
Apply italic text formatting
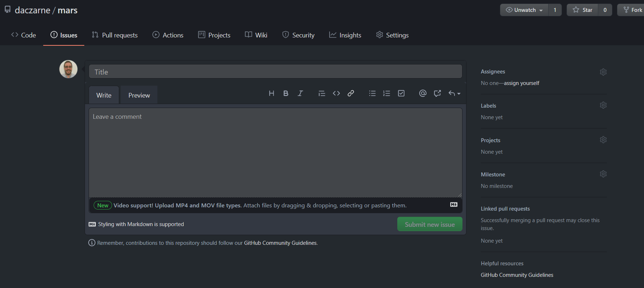click(x=300, y=94)
